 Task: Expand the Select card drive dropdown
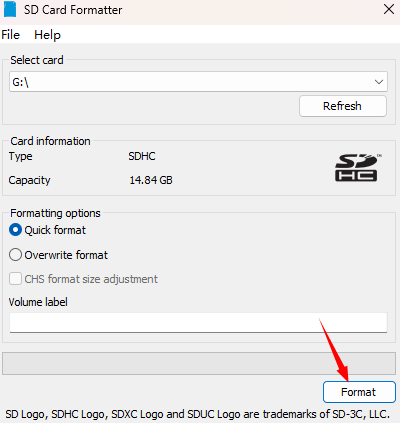pyautogui.click(x=198, y=82)
